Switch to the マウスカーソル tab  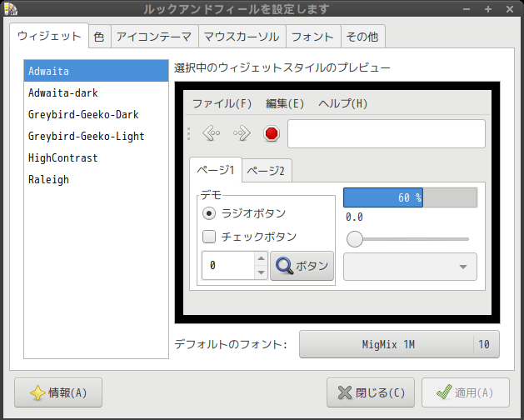[x=242, y=36]
